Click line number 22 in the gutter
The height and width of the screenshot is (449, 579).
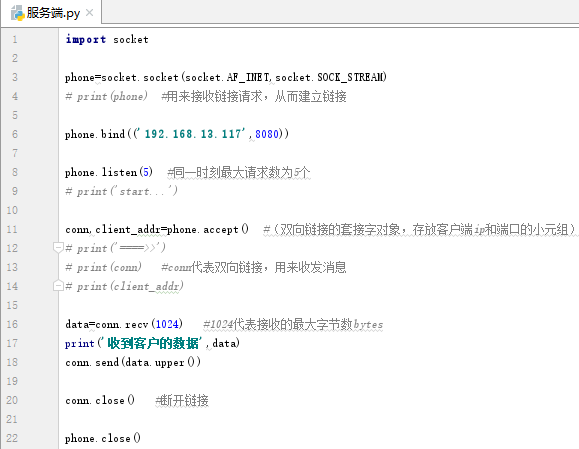click(12, 438)
